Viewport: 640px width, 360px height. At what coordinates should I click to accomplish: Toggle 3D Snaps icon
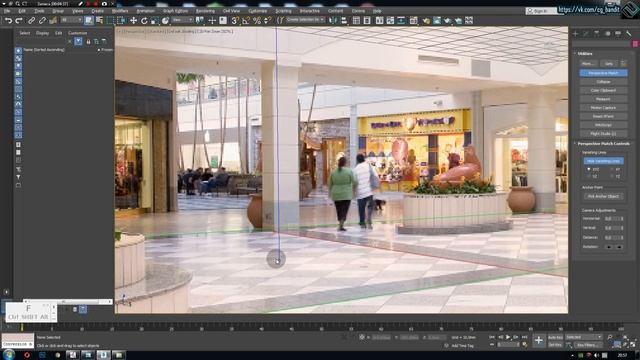(235, 20)
